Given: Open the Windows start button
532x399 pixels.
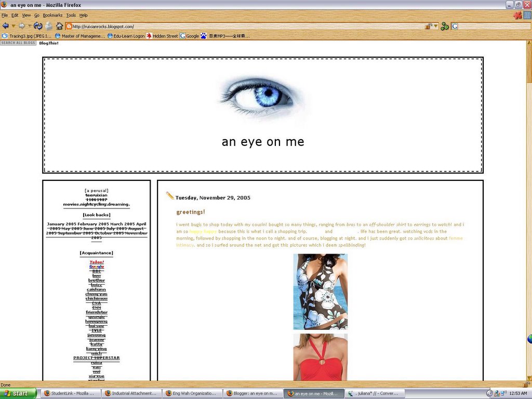Looking at the screenshot, I should click(x=18, y=393).
